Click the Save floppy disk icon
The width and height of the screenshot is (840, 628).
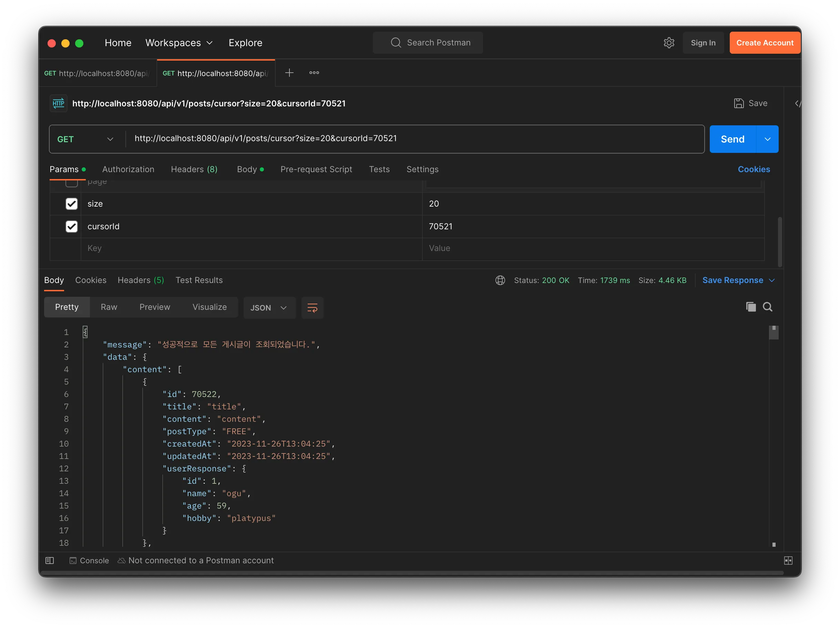[x=739, y=103]
